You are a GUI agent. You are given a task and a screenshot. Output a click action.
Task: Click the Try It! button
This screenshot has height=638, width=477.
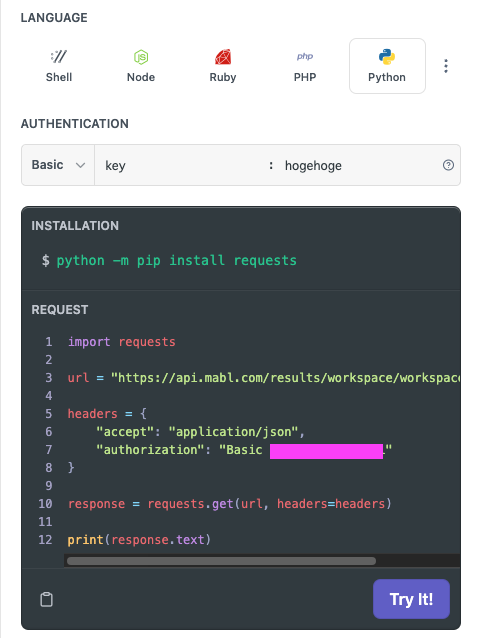point(411,599)
